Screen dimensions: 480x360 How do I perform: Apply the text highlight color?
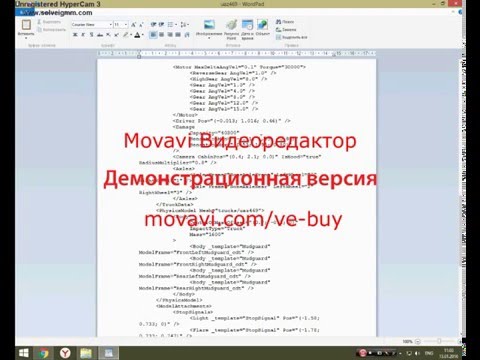125,35
